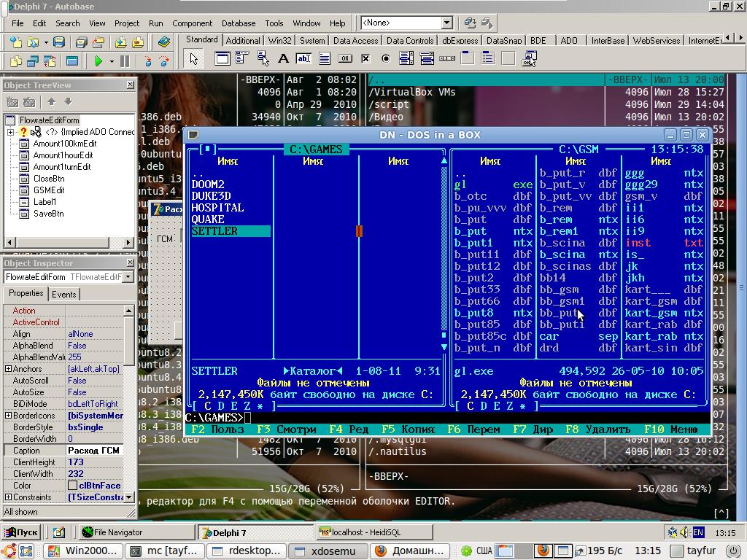Click the Help contents book icon
This screenshot has width=747, height=560.
(164, 42)
